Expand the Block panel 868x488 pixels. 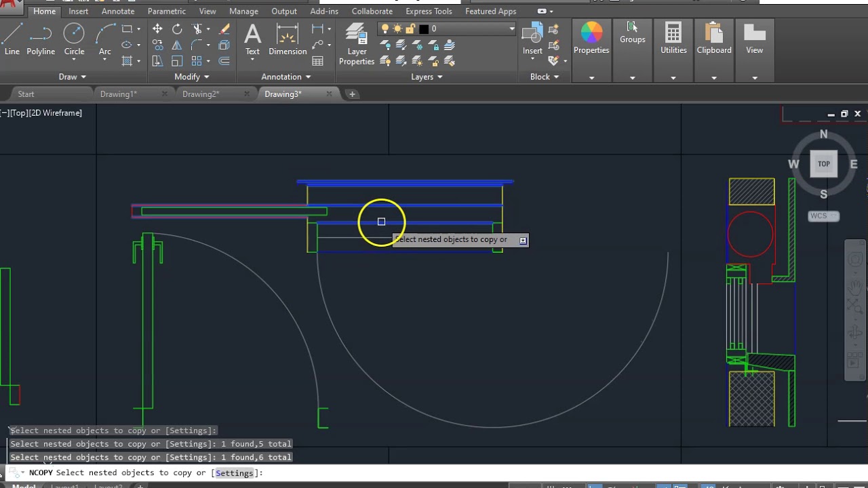(x=545, y=77)
